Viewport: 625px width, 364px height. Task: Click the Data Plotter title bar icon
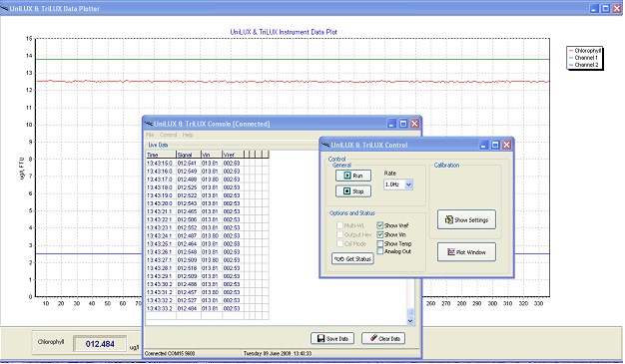click(x=4, y=8)
